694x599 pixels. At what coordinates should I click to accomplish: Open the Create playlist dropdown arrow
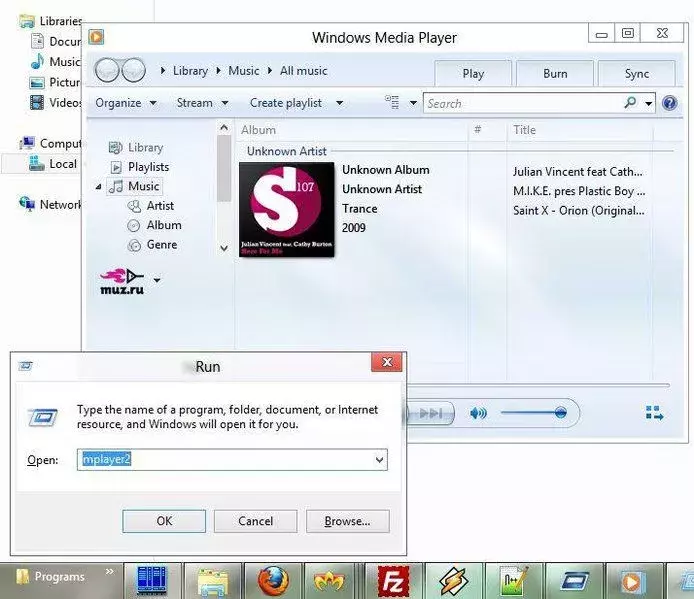pyautogui.click(x=339, y=103)
